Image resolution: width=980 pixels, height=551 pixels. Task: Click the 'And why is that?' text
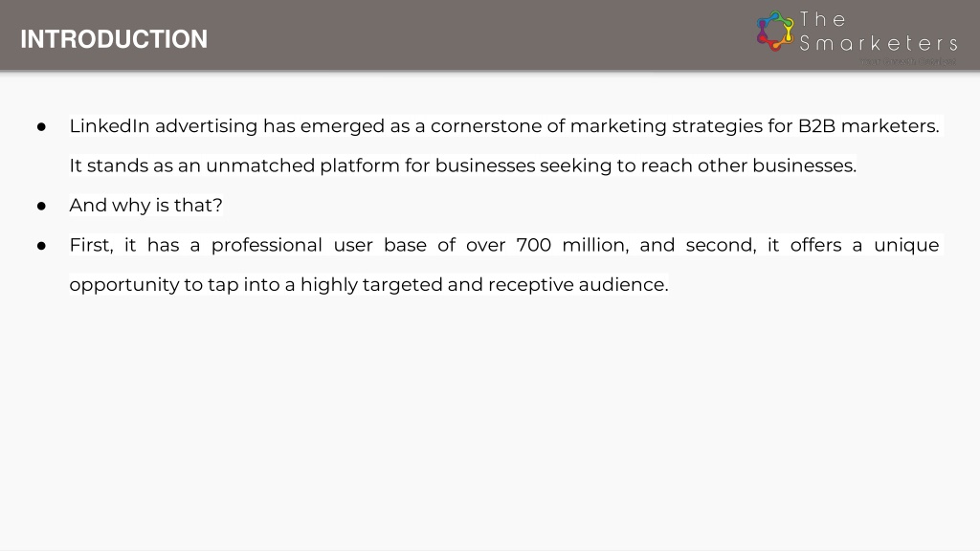coord(145,206)
